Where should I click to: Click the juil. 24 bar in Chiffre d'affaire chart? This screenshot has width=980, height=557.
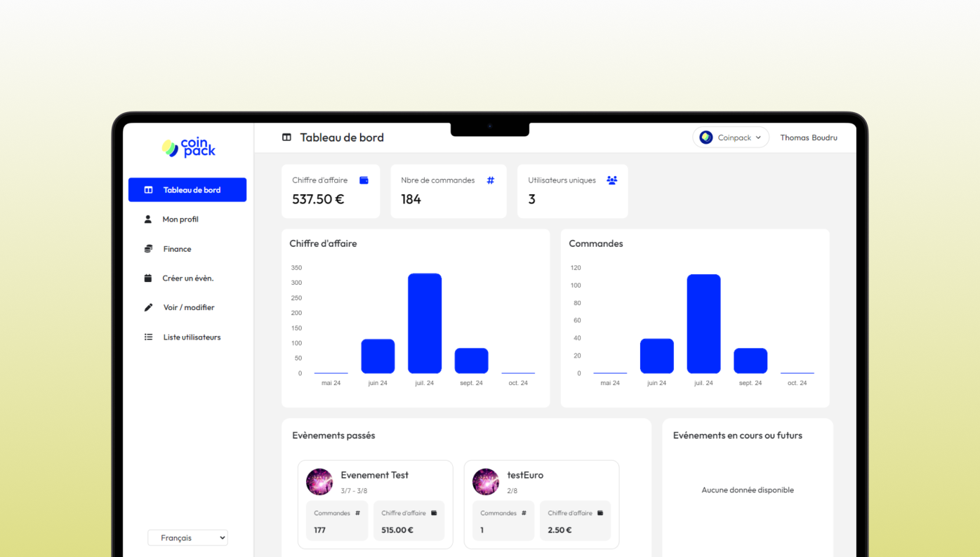(x=425, y=323)
